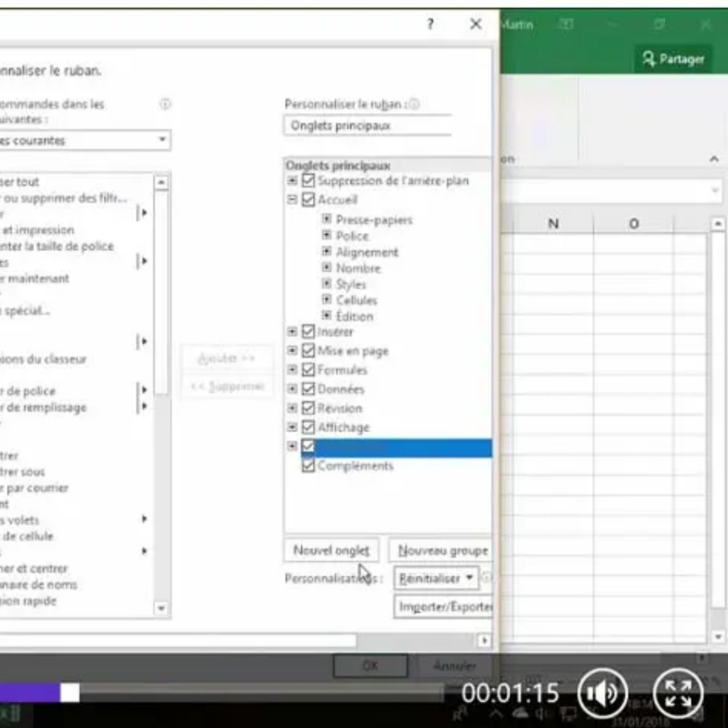Mute the video with the speaker icon
Screen dimensions: 728x728
(x=602, y=693)
